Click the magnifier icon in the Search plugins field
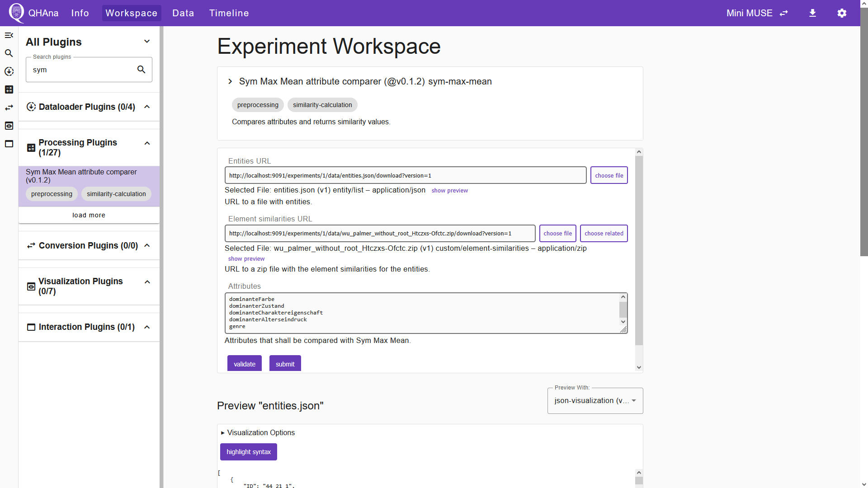The image size is (868, 488). (142, 70)
